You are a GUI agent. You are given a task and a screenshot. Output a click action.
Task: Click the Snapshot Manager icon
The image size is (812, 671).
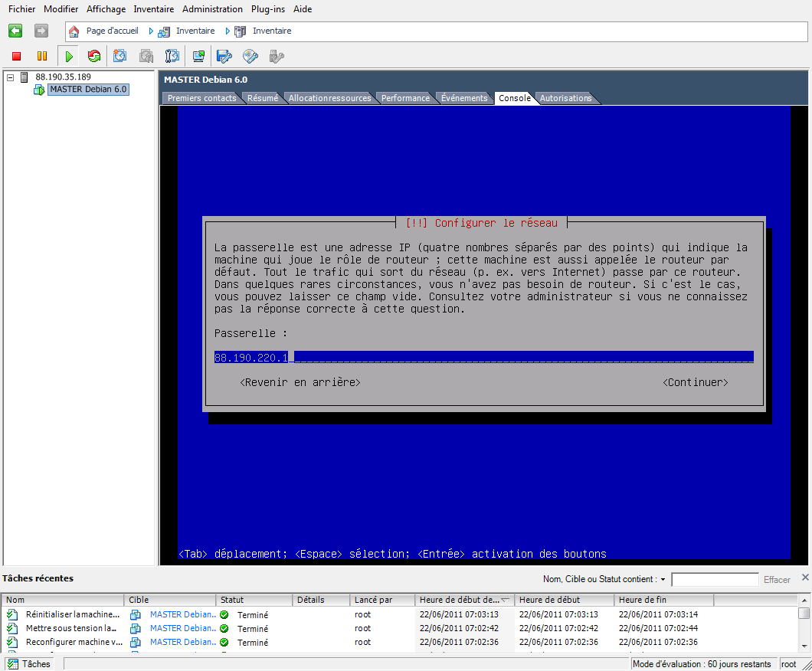click(x=172, y=56)
